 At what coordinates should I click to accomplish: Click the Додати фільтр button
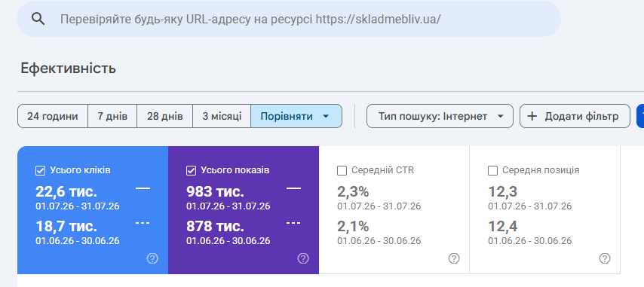tap(575, 117)
